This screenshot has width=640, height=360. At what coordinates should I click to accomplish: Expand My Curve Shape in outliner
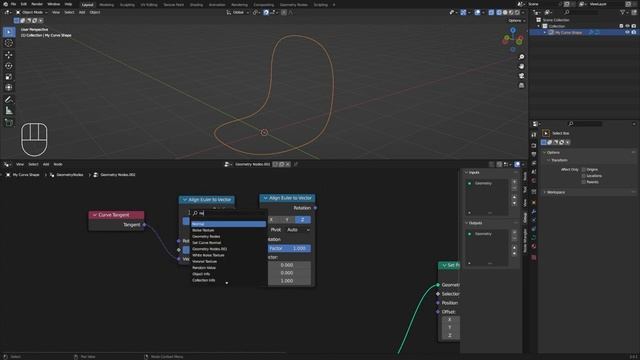tap(544, 32)
